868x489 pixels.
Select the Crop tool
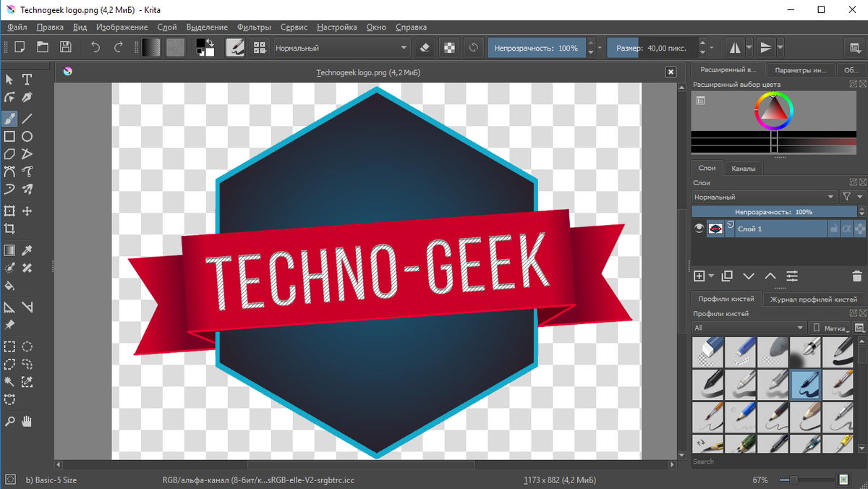click(9, 229)
